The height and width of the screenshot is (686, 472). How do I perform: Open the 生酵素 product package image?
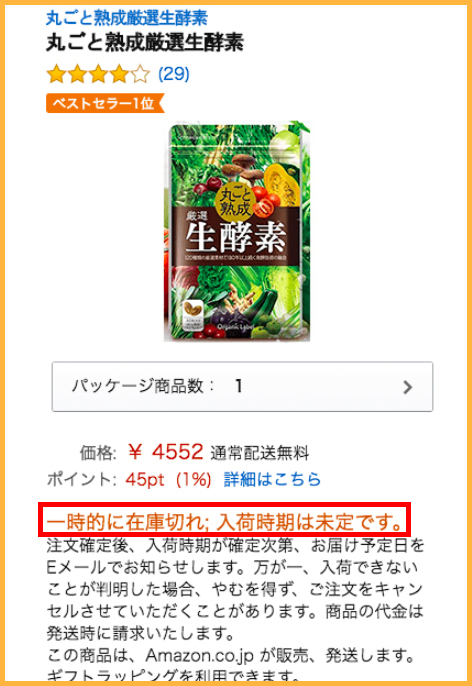(237, 232)
